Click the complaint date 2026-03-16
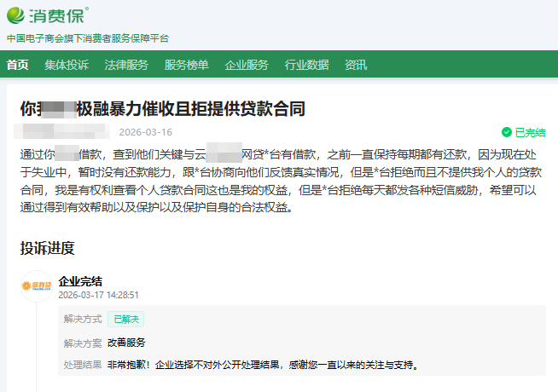 (145, 132)
